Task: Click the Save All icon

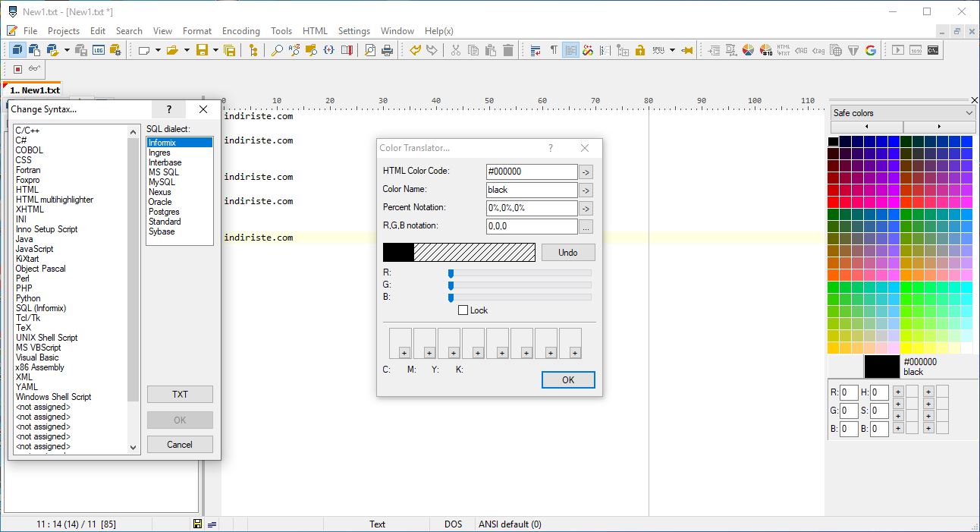Action: coord(230,50)
